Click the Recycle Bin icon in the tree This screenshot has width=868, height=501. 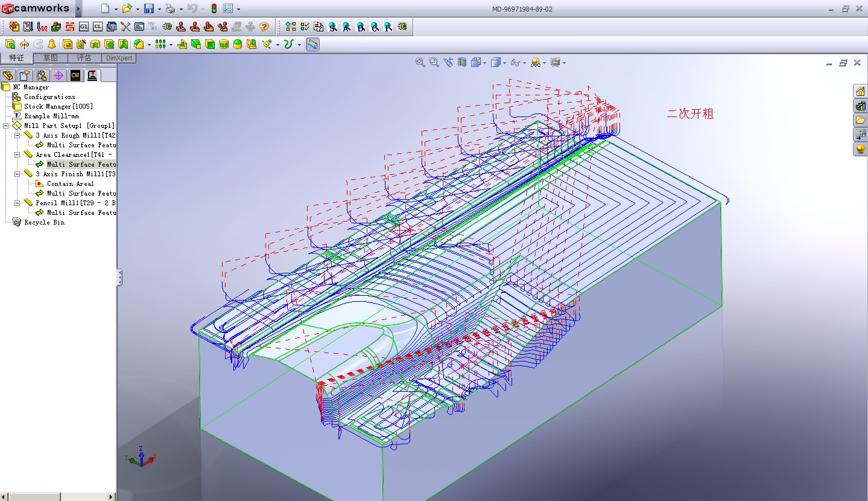tap(16, 222)
